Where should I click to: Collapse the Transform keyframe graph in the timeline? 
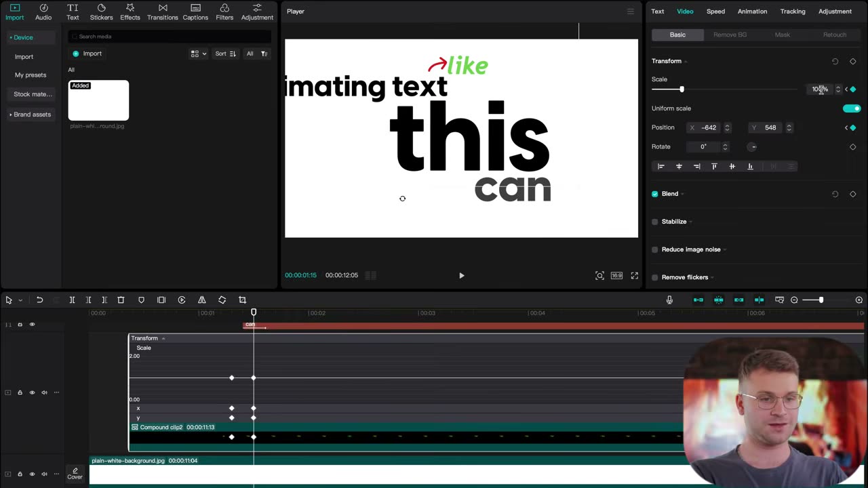tap(163, 338)
